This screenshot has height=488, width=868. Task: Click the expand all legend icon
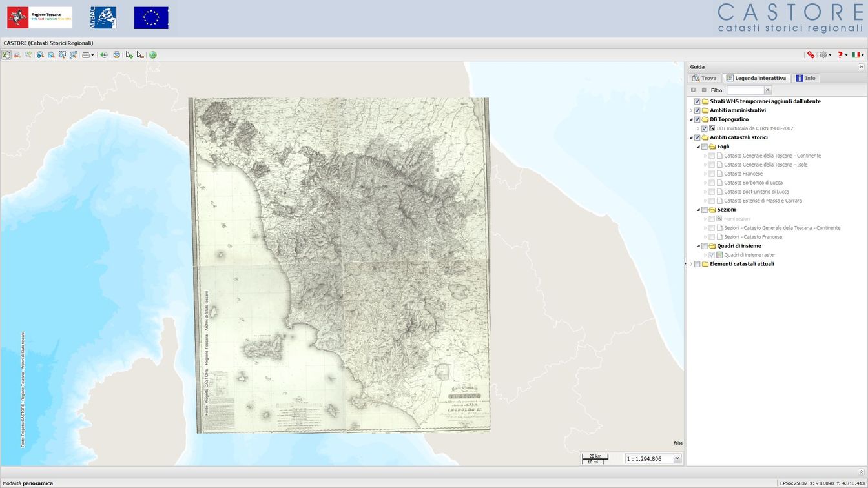(x=694, y=90)
